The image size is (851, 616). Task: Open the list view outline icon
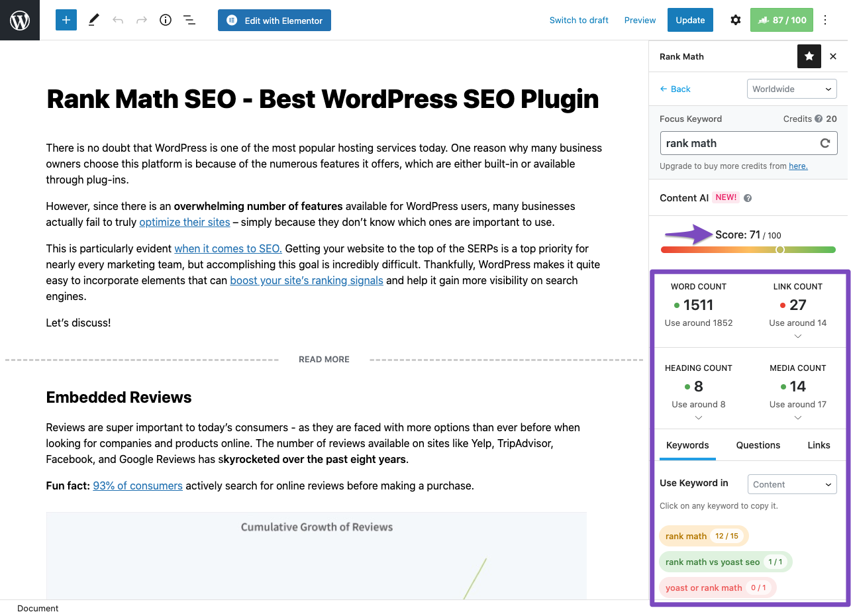(x=189, y=20)
